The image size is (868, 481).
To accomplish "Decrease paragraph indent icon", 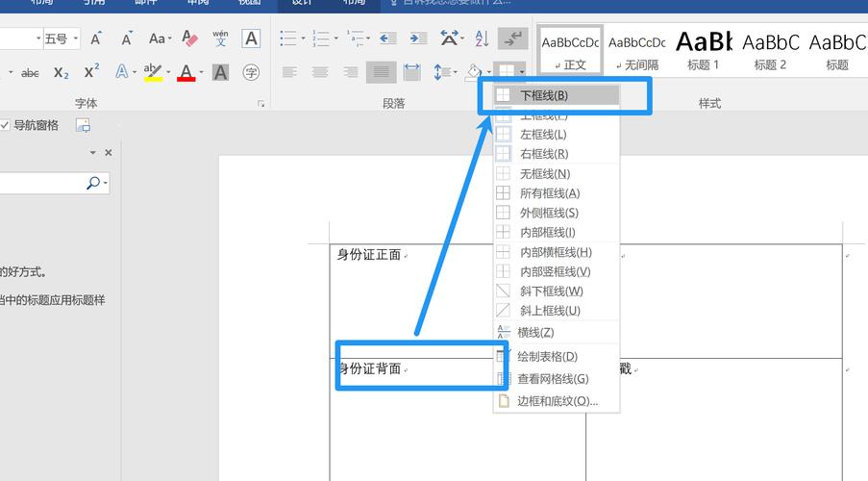I will coord(388,38).
